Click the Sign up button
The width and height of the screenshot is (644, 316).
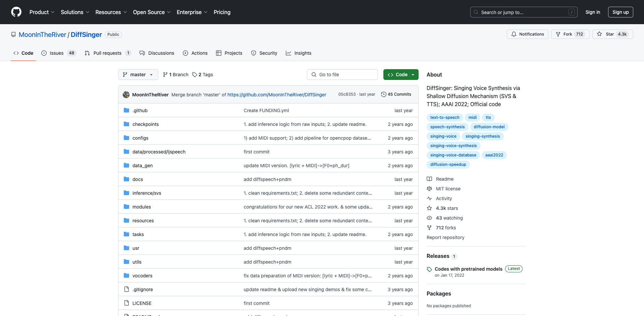pos(621,12)
